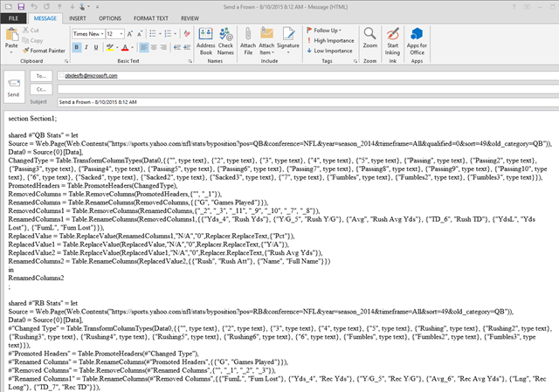
Task: Launch the Clipboard pane dialog
Action: click(66, 61)
